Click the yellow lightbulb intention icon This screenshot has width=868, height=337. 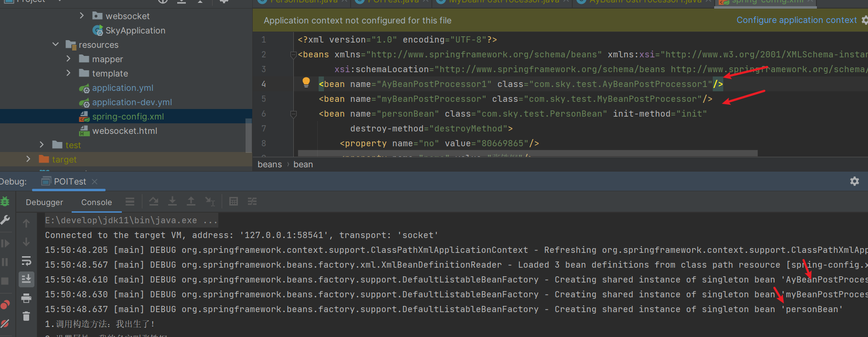point(306,82)
